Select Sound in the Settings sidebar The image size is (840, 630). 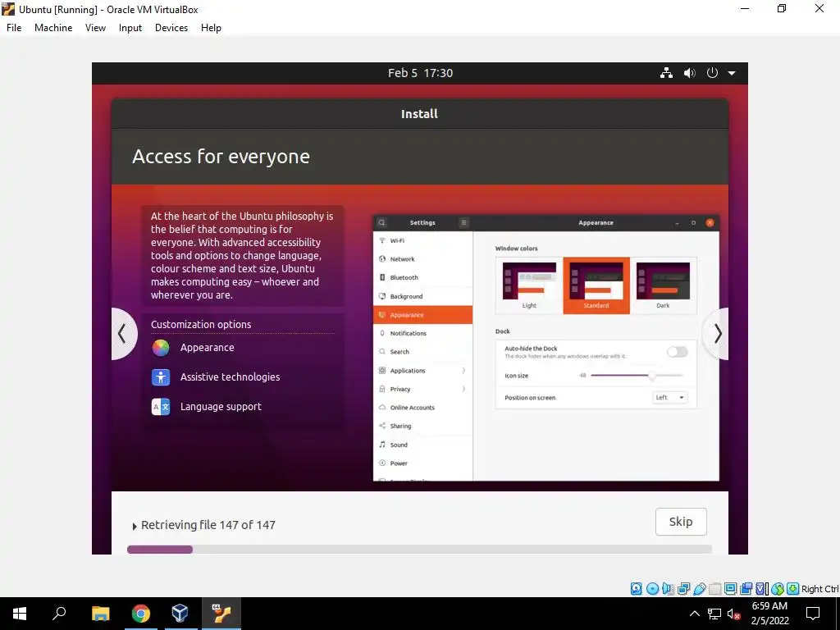pyautogui.click(x=422, y=445)
